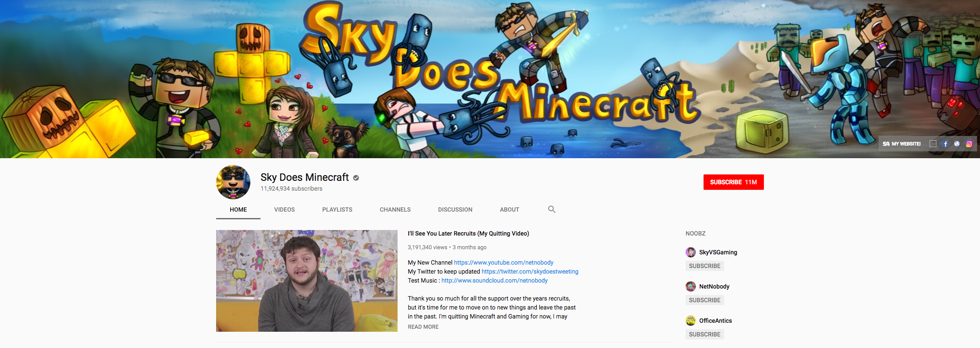Switch to the VIDEOS tab

pos(285,209)
